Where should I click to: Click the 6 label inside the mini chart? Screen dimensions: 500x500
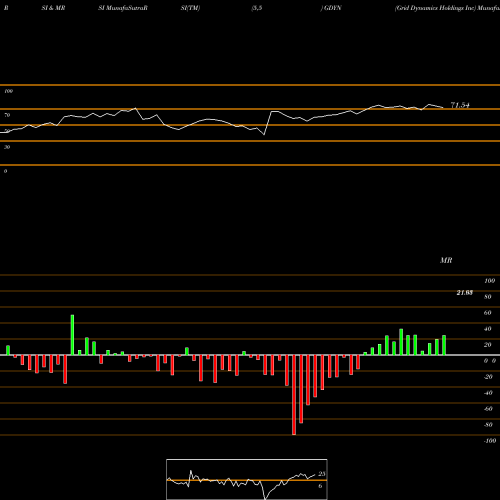pyautogui.click(x=320, y=486)
